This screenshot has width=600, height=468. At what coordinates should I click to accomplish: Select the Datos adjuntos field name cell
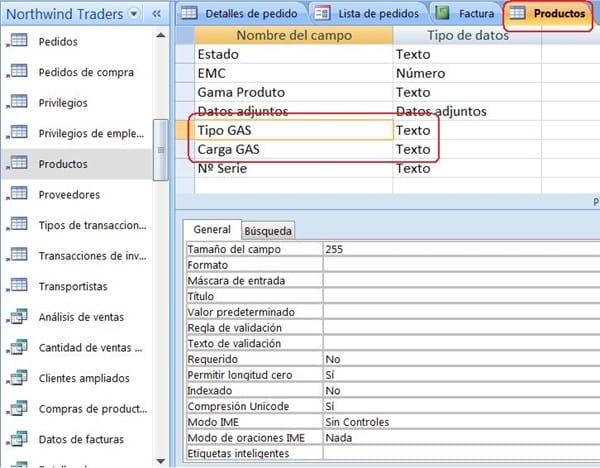(293, 111)
